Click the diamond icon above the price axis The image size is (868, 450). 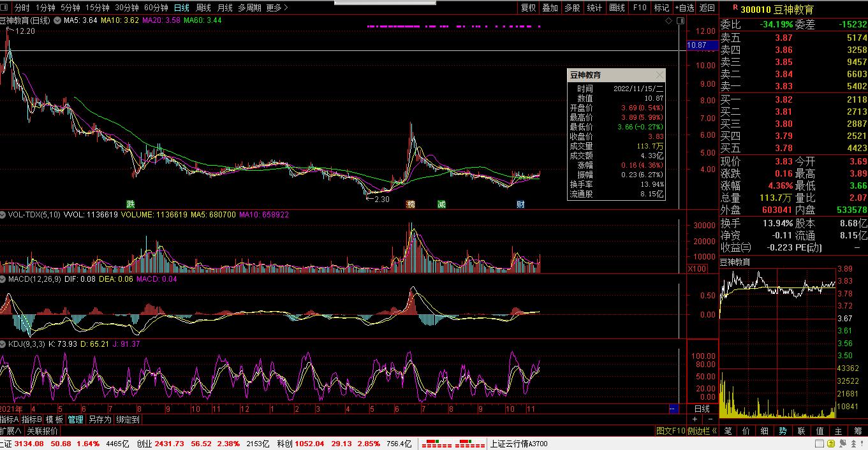click(668, 21)
